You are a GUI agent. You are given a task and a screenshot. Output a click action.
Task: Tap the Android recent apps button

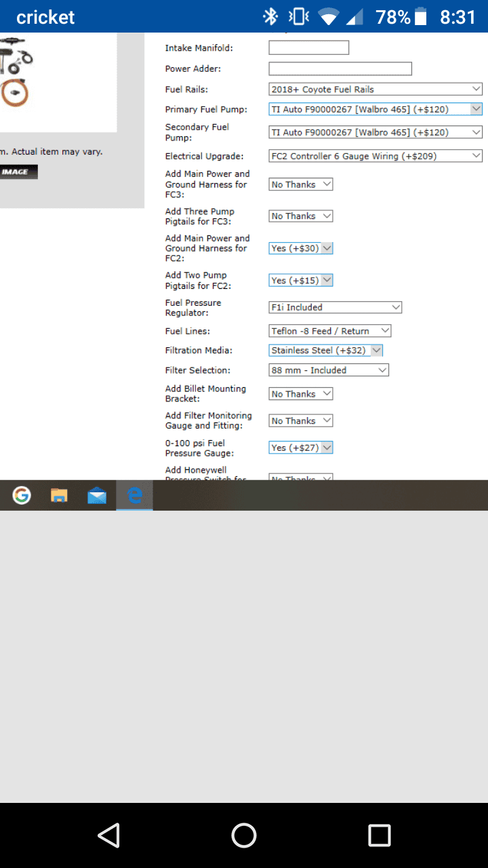coord(380,835)
